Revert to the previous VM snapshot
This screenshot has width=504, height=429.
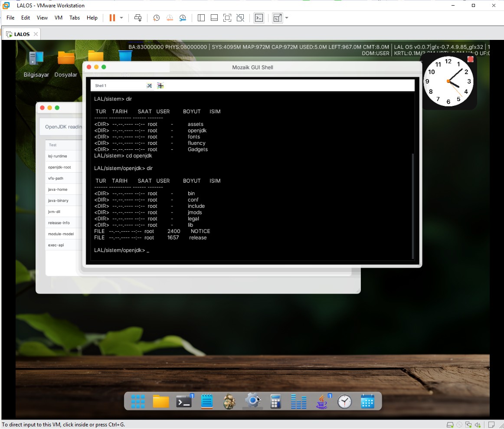(170, 18)
